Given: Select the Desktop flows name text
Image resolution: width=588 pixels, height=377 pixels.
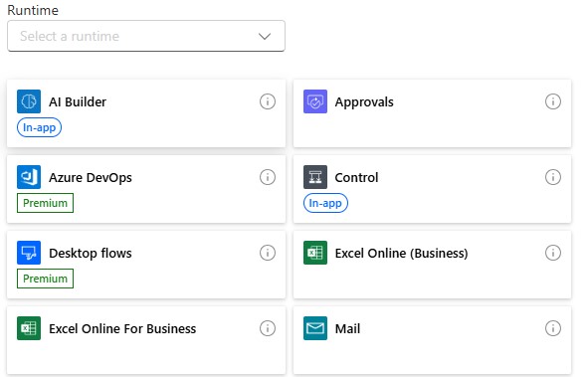Looking at the screenshot, I should [91, 254].
